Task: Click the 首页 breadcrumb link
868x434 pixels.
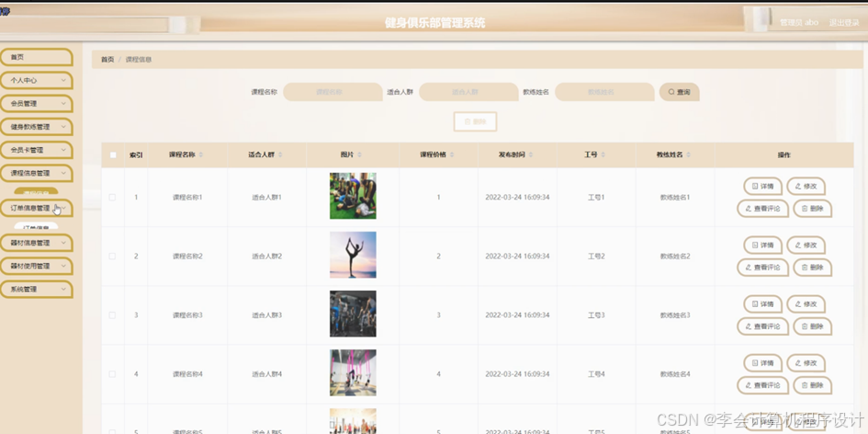Action: (107, 60)
